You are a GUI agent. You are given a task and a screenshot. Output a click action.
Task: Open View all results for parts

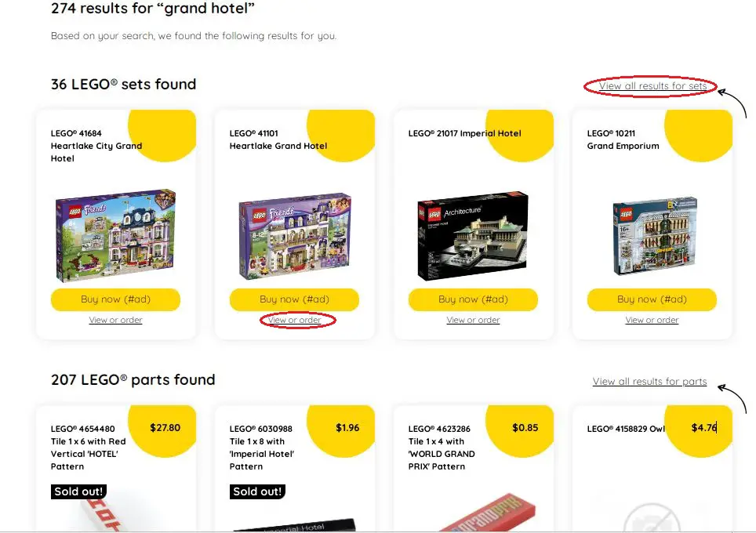point(649,381)
